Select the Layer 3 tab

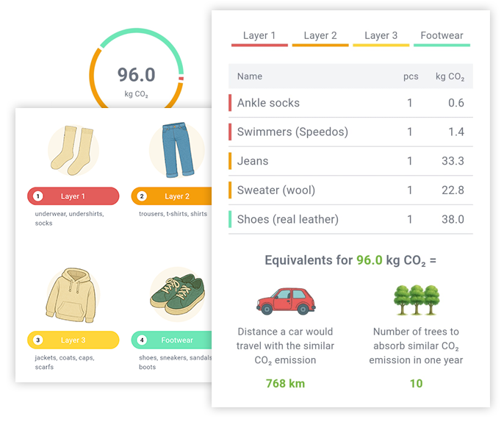[x=381, y=36]
